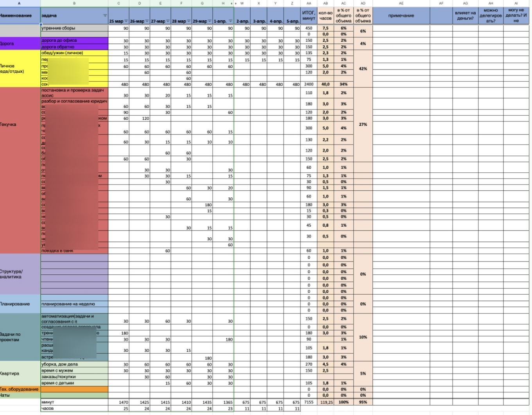Screen dimensions: 532x415
Task: Click the влияет на деньги? header cell
Action: click(465, 16)
